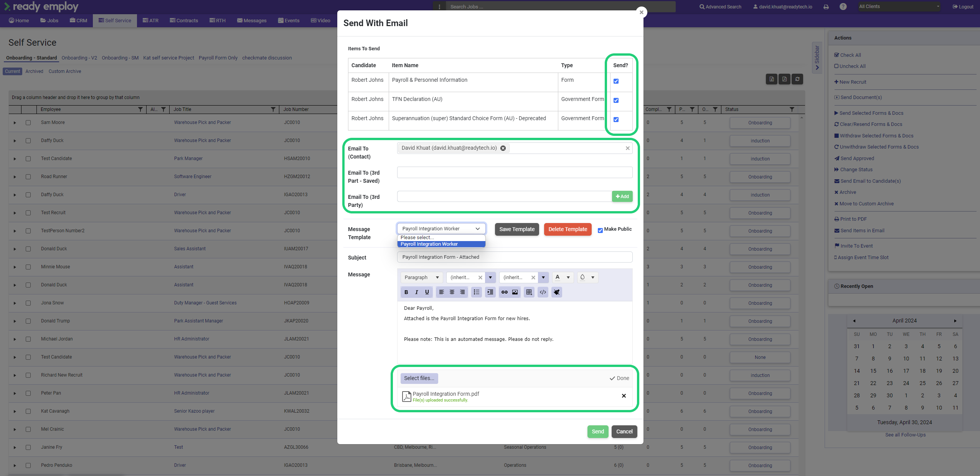Add the third party email address
This screenshot has height=476, width=980.
coord(622,197)
